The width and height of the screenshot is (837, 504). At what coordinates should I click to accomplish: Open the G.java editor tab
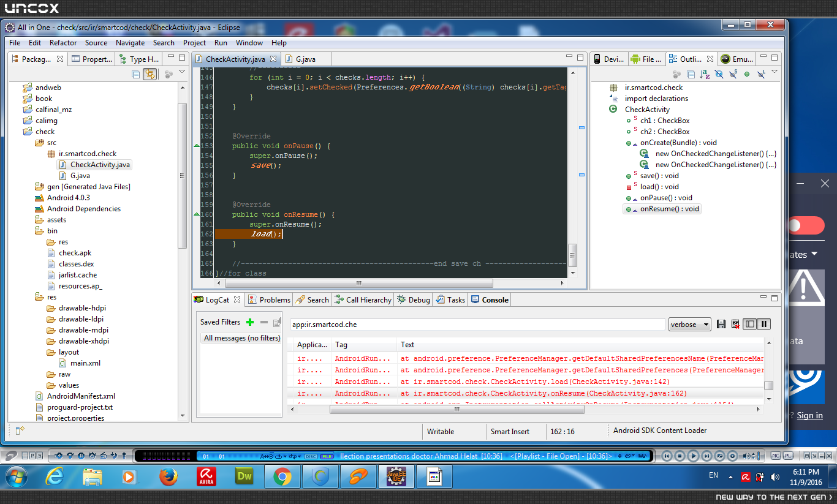pos(306,59)
